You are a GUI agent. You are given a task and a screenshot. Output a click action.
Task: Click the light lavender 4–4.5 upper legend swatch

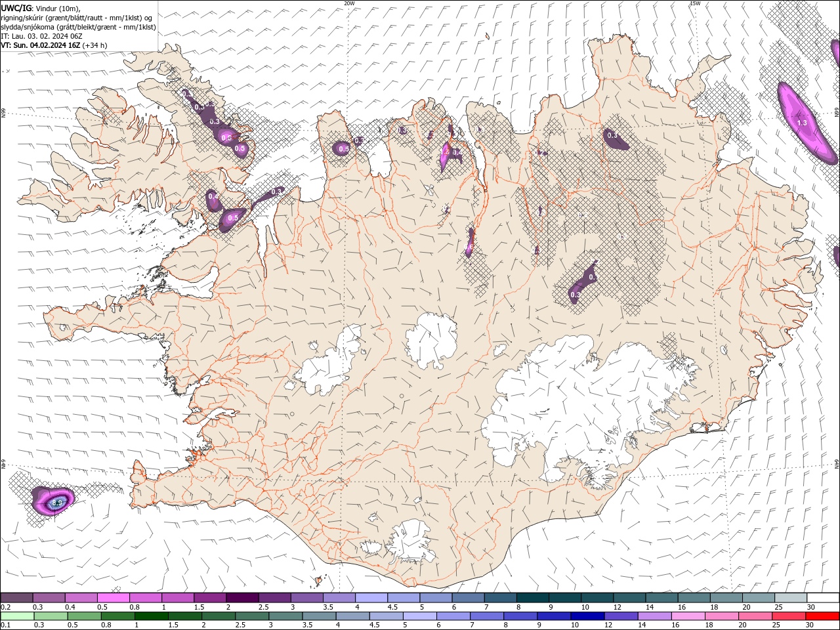pos(370,597)
